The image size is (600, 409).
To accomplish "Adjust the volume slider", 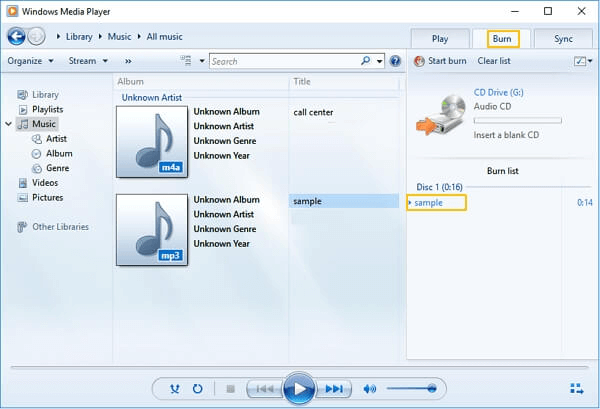I will tap(411, 389).
